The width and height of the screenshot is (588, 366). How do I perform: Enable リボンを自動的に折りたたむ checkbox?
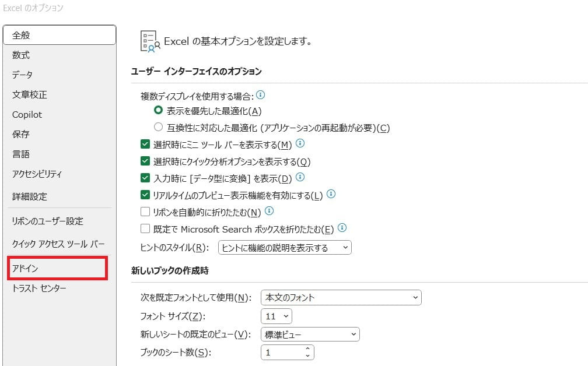pos(145,212)
